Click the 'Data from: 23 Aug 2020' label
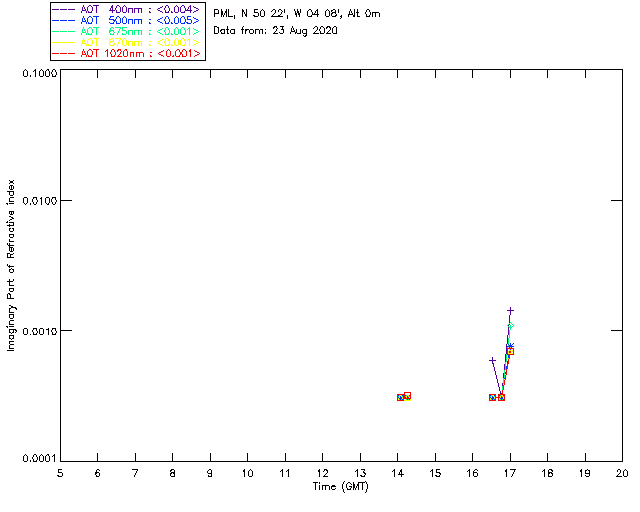This screenshot has height=512, width=640. (x=276, y=31)
